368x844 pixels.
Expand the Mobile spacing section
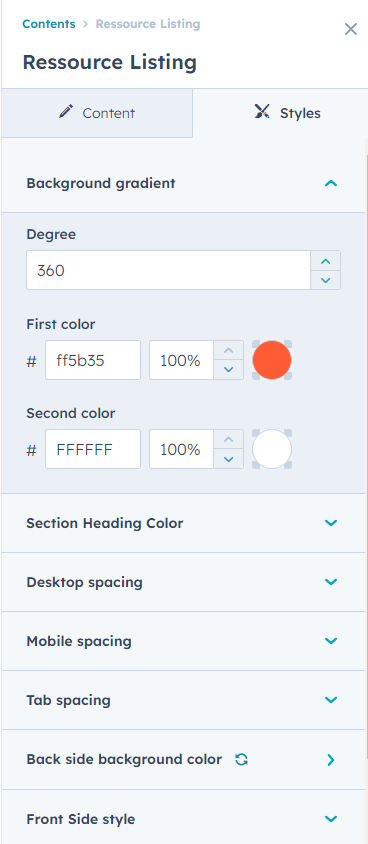click(183, 641)
